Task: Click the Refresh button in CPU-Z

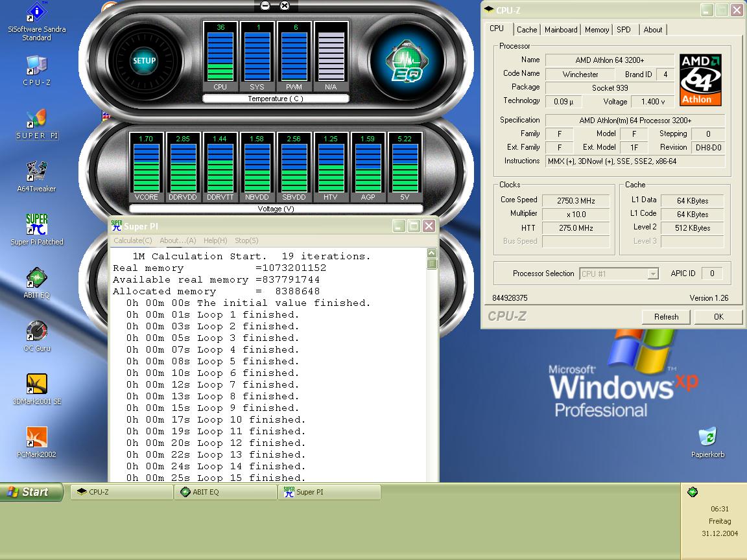Action: [x=666, y=317]
